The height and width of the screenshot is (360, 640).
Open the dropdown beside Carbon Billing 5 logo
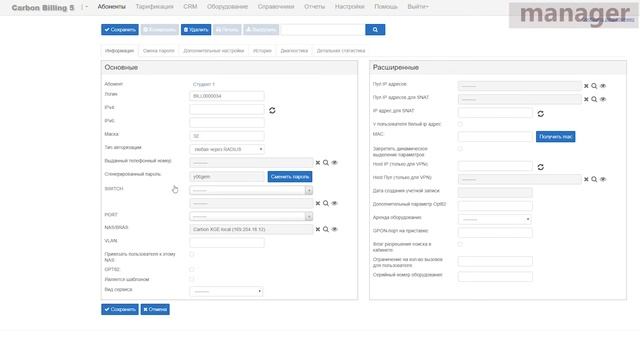[x=84, y=7]
